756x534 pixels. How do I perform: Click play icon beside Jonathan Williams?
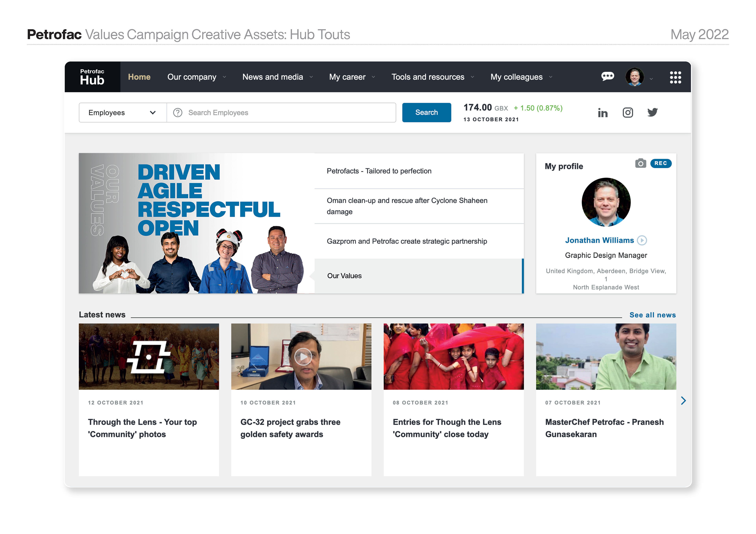(642, 241)
